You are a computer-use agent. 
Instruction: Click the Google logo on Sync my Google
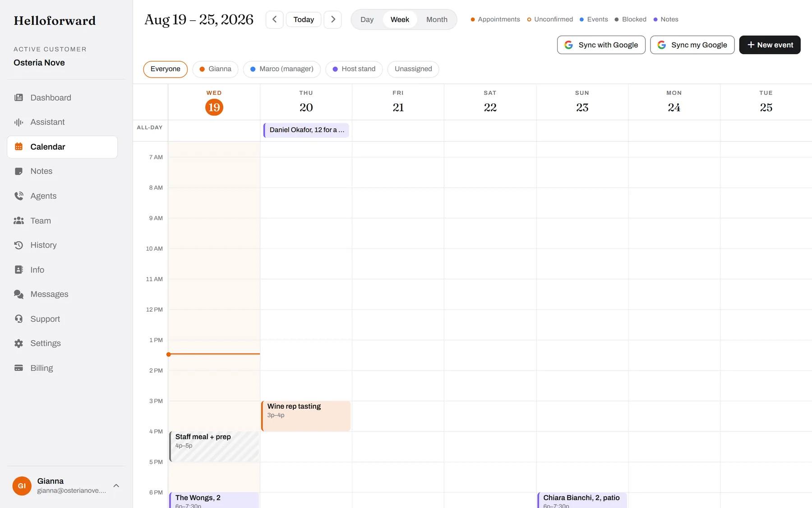tap(662, 45)
